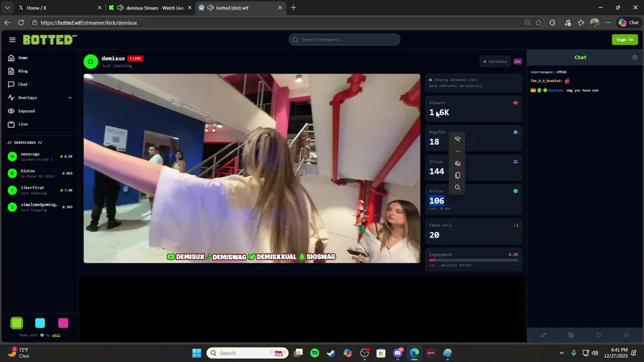Click the emote circle icon under chat

pos(598,335)
